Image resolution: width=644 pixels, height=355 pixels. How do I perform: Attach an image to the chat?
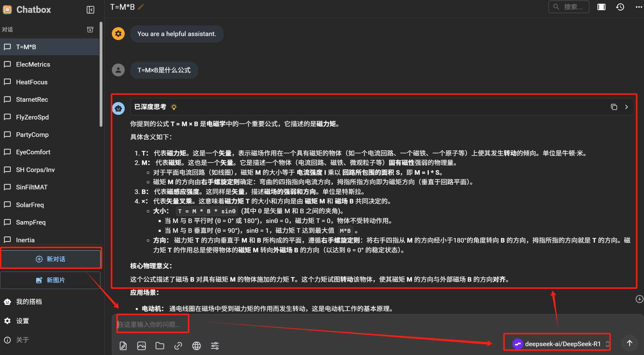tap(141, 346)
